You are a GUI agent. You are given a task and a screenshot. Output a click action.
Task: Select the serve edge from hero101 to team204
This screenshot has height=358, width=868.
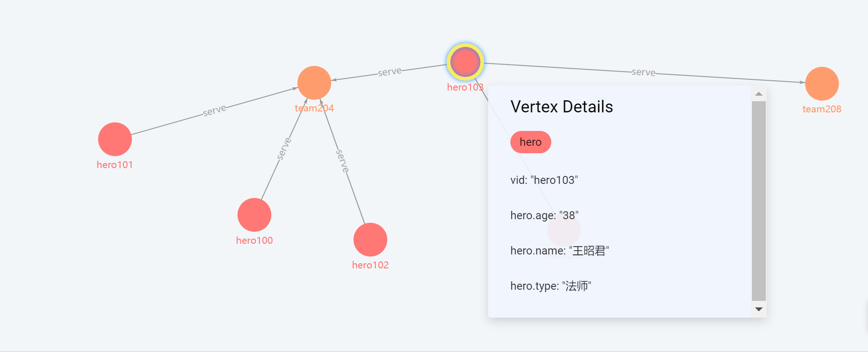click(215, 111)
